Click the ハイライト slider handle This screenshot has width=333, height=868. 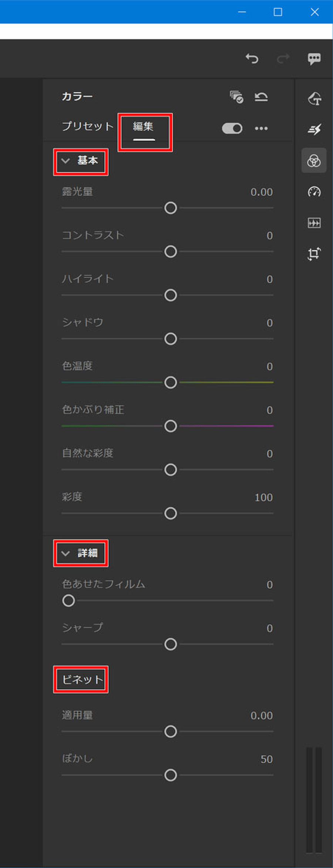point(171,295)
